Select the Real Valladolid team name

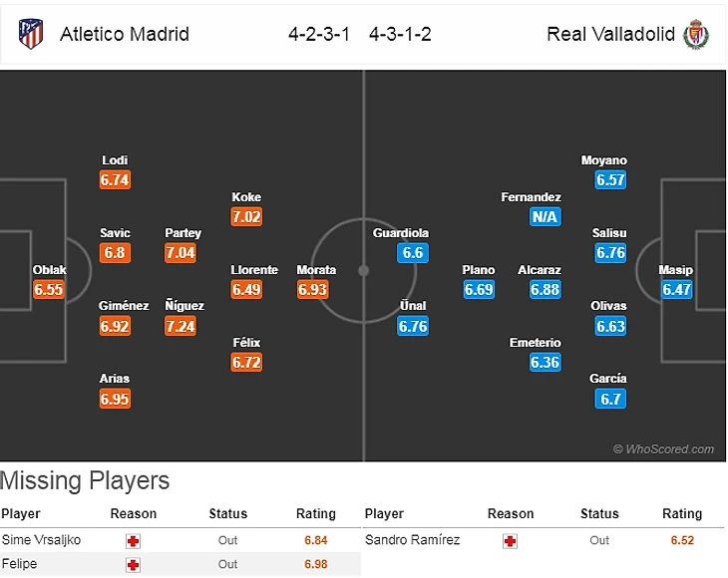pyautogui.click(x=611, y=34)
